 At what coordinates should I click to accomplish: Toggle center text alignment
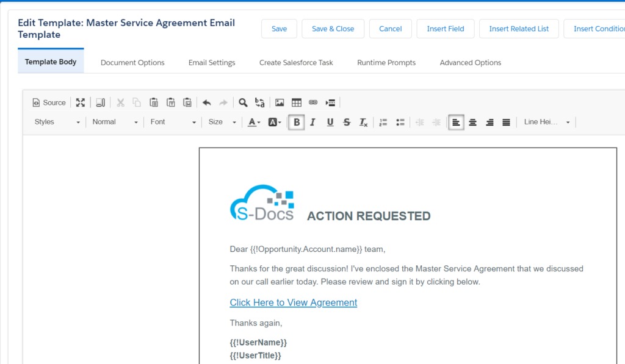[x=473, y=122]
